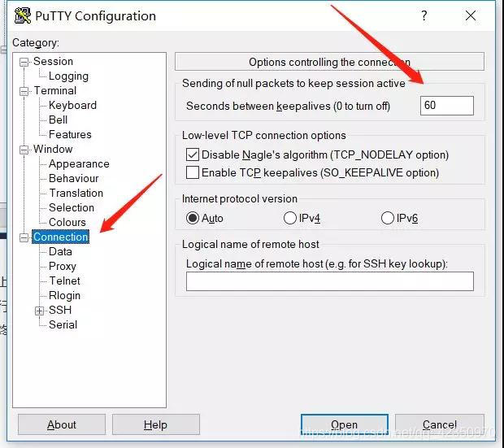Select the IPv4 radio button
Viewport: 504px width, 448px height.
tap(289, 218)
